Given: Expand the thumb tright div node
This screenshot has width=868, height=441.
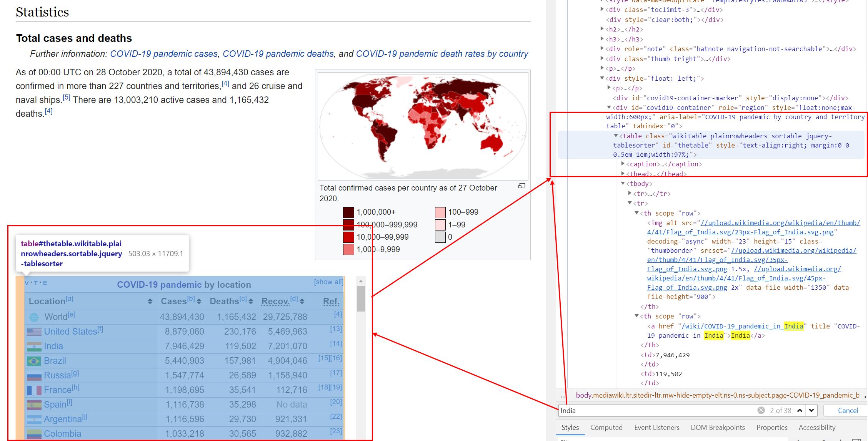Looking at the screenshot, I should tap(602, 59).
